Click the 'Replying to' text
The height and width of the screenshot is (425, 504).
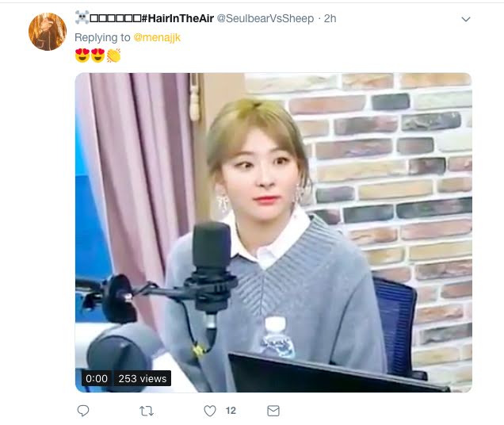coord(102,37)
